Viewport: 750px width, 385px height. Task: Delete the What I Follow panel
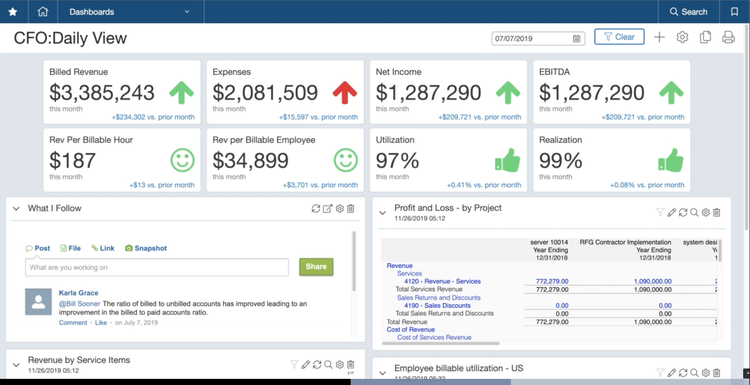[351, 209]
